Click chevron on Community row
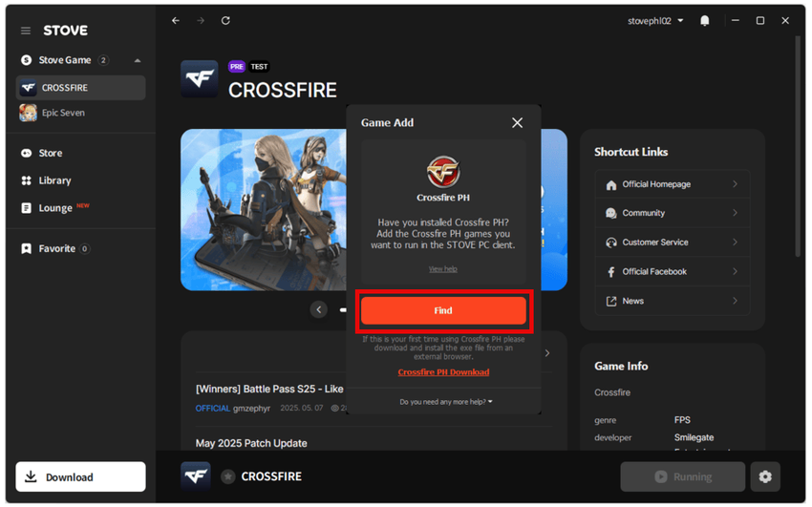 [x=735, y=213]
